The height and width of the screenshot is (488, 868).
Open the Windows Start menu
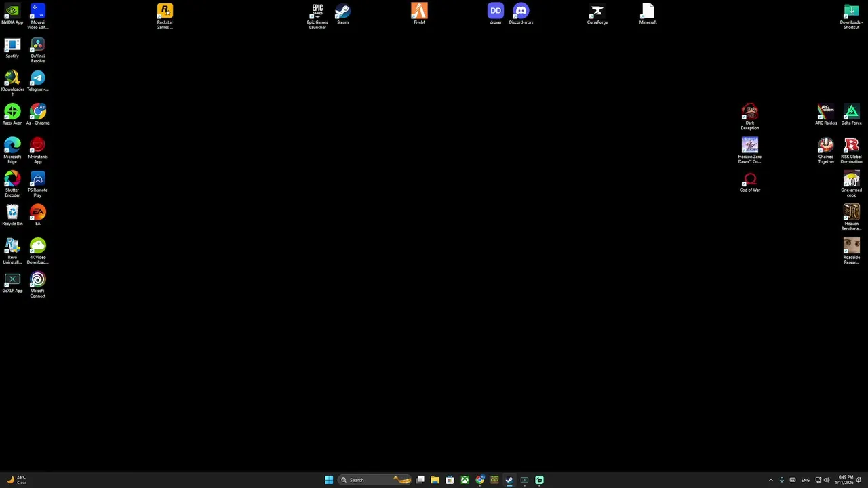click(329, 480)
